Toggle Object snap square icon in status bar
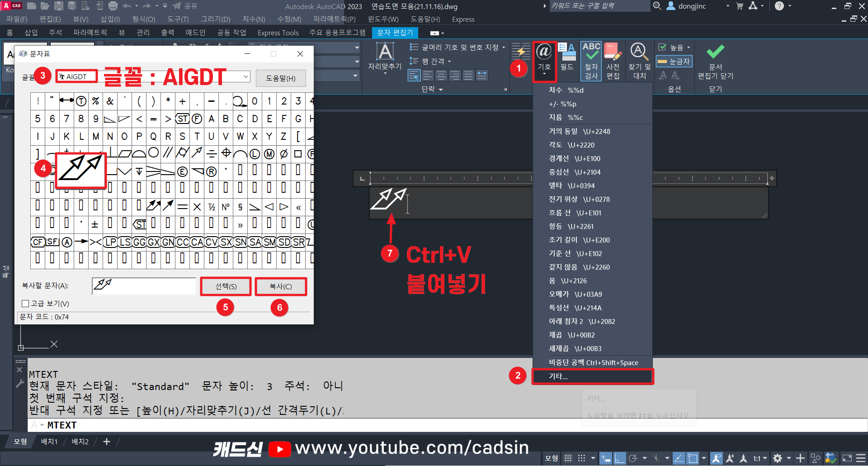 (x=692, y=458)
